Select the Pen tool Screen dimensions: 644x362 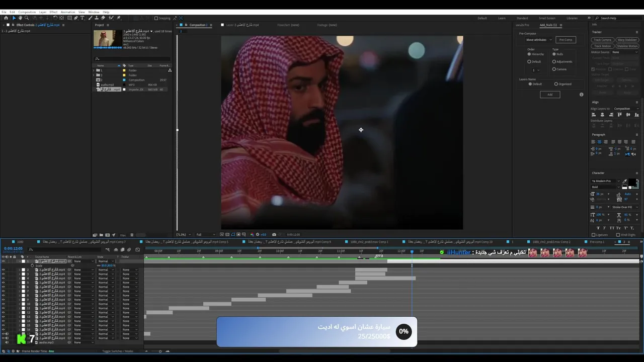pyautogui.click(x=76, y=18)
